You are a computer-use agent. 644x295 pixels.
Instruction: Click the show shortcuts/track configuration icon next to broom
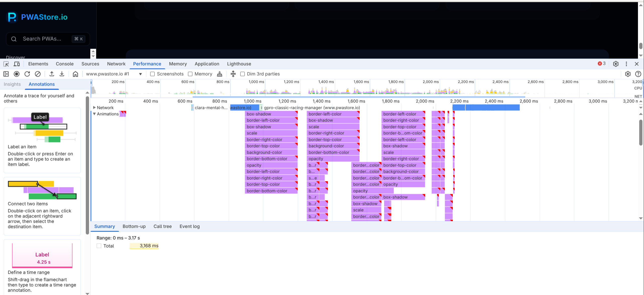(x=233, y=74)
